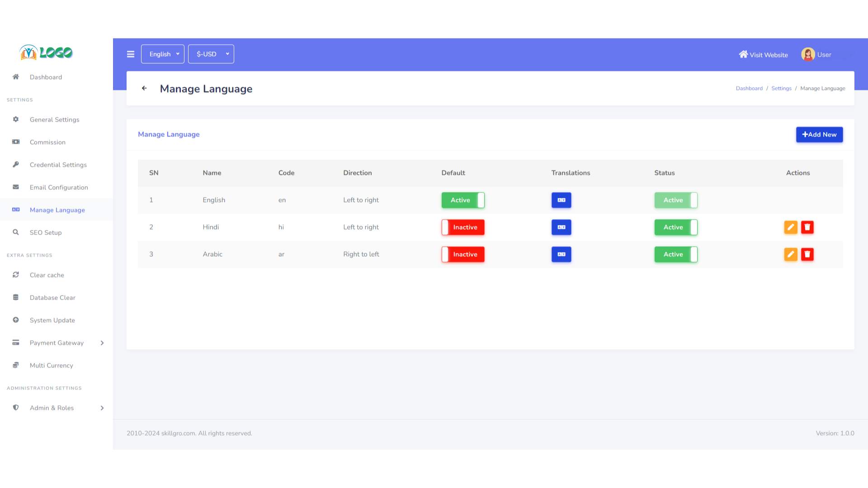Viewport: 868px width, 488px height.
Task: Open General Settings in sidebar
Action: pyautogui.click(x=55, y=120)
